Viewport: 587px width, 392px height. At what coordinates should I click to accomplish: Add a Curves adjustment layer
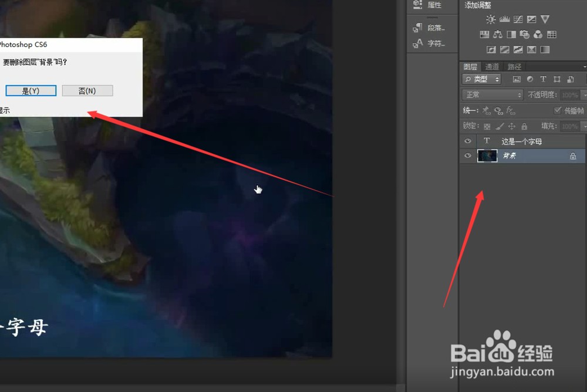[x=518, y=19]
